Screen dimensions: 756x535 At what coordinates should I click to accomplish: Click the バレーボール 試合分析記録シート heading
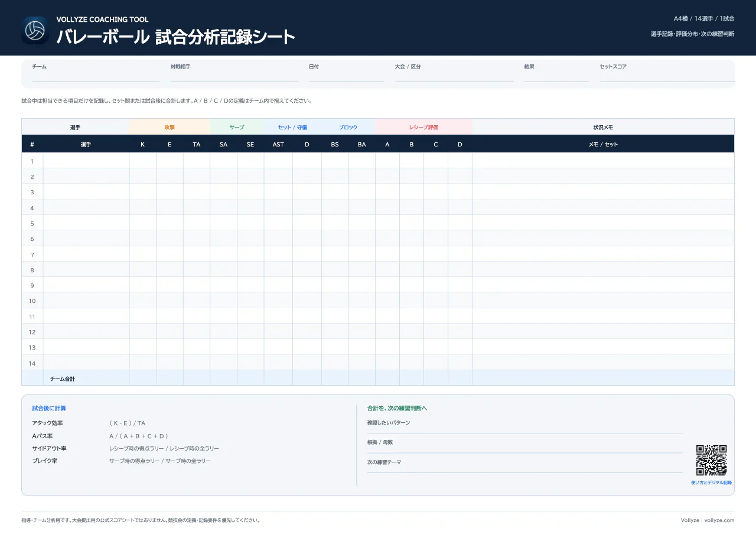pos(176,37)
